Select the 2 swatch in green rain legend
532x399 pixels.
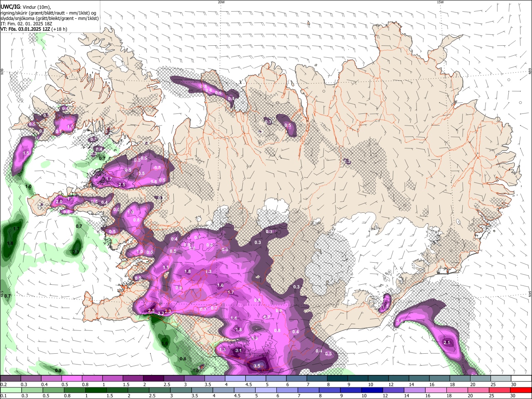pyautogui.click(x=138, y=390)
